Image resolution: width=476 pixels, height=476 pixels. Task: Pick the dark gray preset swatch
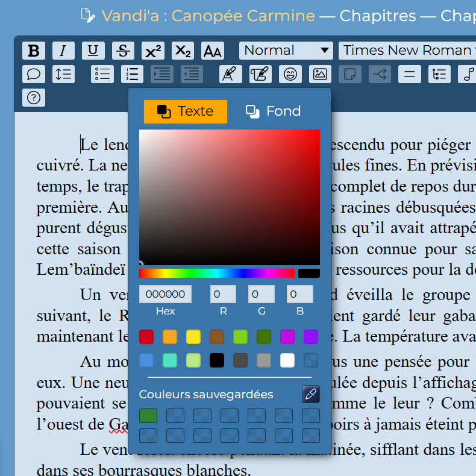click(x=240, y=360)
